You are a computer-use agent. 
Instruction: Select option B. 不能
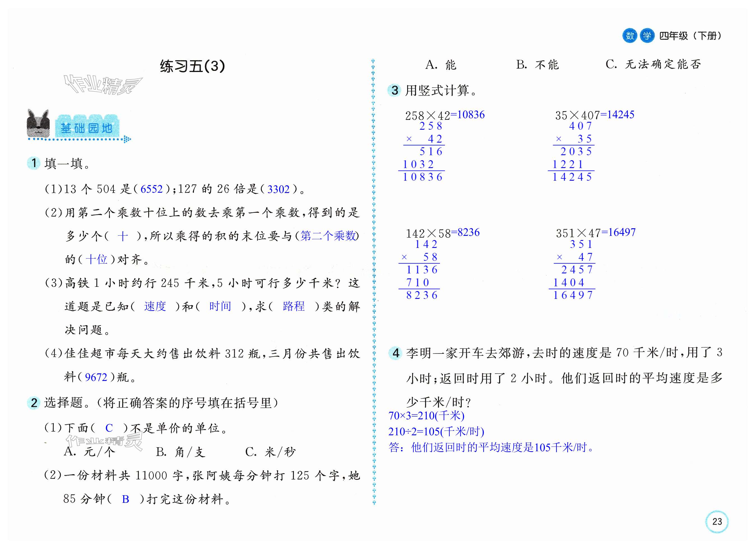537,65
